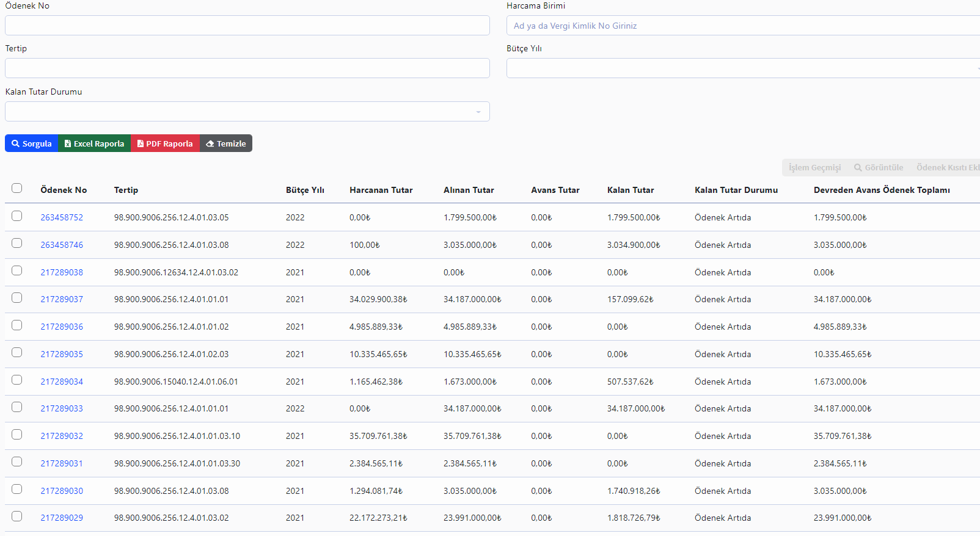
Task: Generate report via PDF Raporla
Action: point(165,143)
